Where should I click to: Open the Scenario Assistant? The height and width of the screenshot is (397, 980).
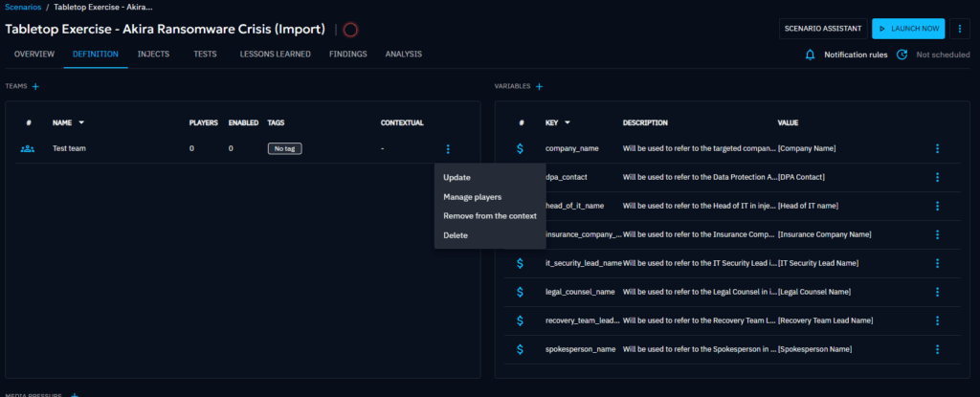823,30
